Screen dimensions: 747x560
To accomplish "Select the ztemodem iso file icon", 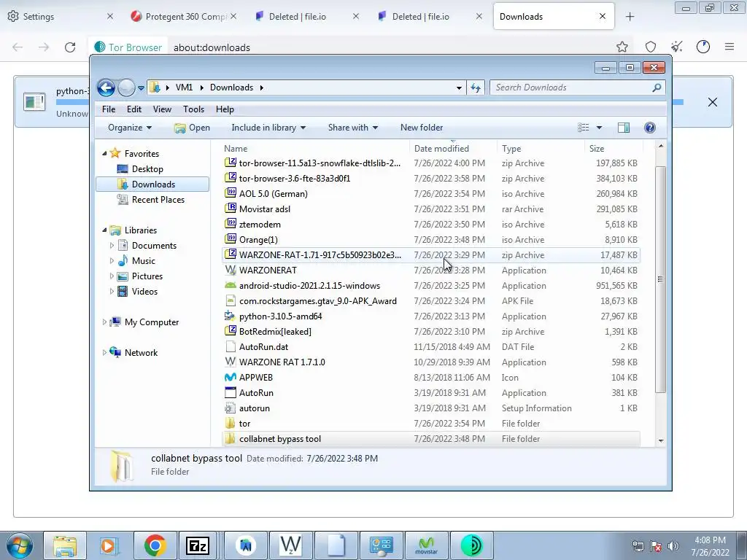I will (230, 224).
